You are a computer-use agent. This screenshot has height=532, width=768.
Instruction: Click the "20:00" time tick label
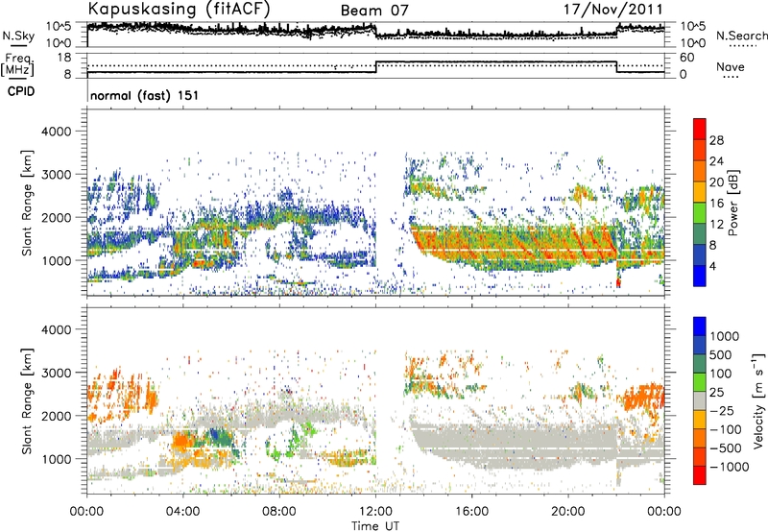tap(568, 512)
